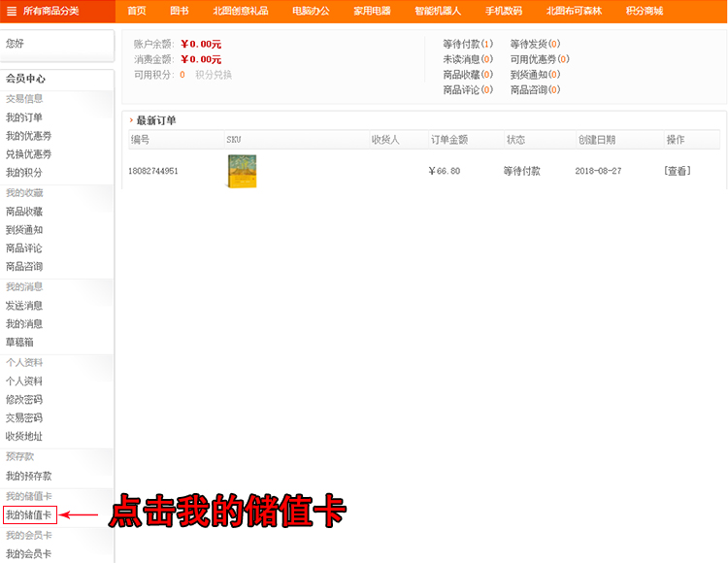Click 我的储值卡 in sidebar
The width and height of the screenshot is (728, 563).
coord(28,514)
